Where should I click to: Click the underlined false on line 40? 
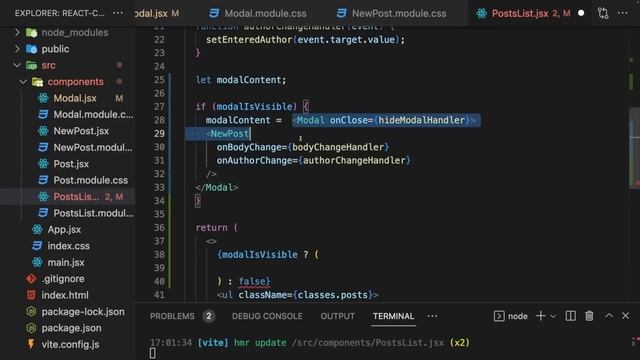pos(251,281)
